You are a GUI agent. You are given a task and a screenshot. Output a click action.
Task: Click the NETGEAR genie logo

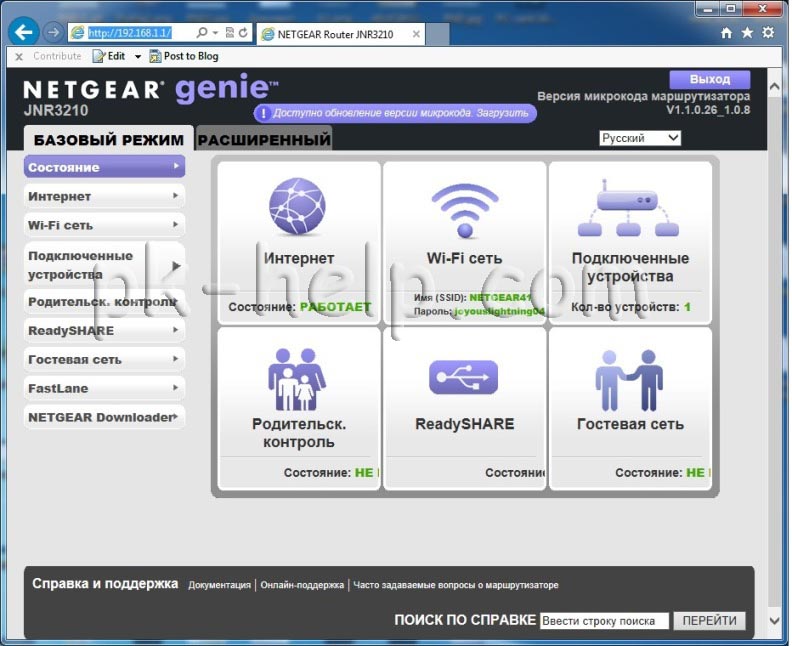[151, 88]
